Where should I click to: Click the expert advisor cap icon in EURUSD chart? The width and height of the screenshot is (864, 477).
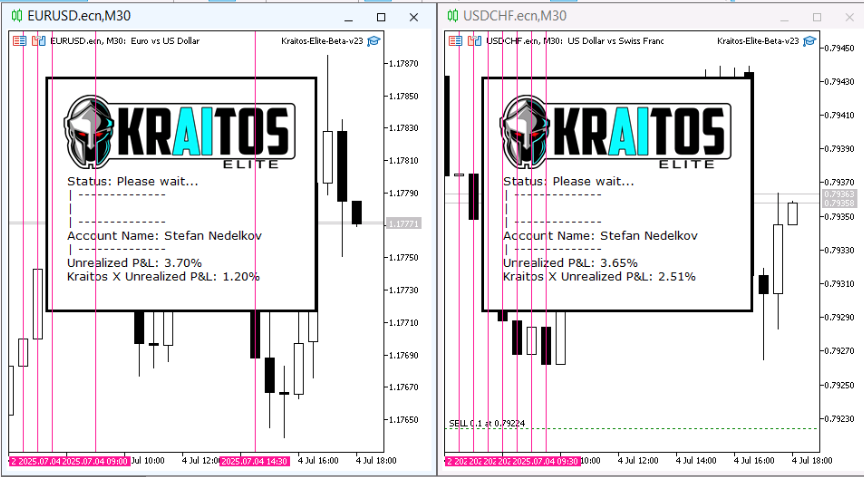pos(374,41)
